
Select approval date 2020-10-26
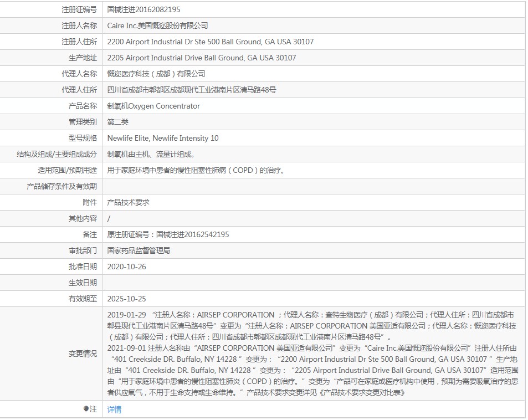click(x=127, y=267)
